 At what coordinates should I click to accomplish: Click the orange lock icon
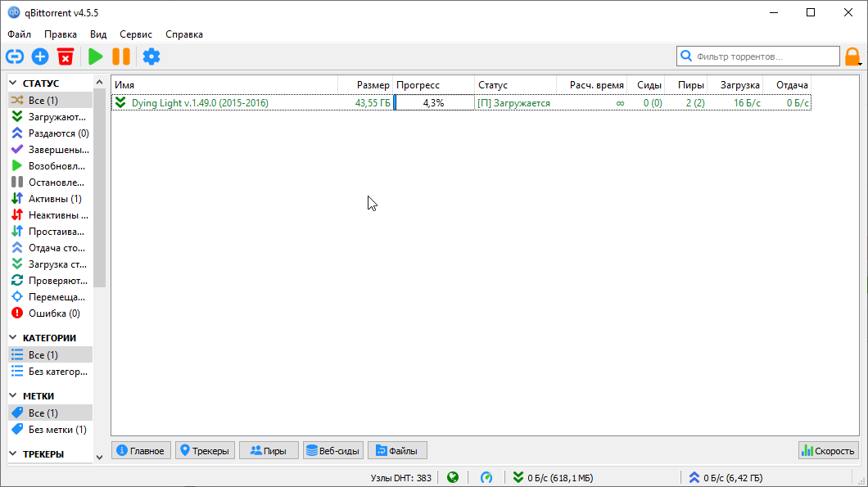pos(852,56)
